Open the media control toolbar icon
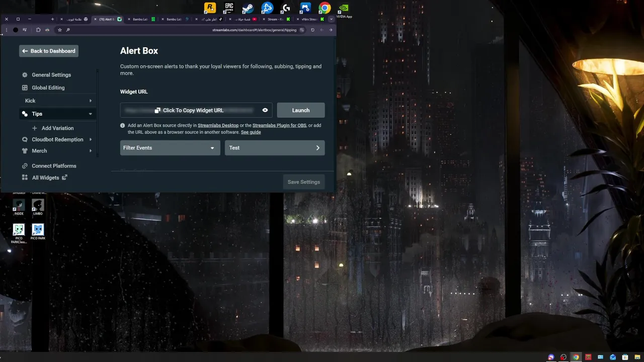Screen dimensions: 644x362 click(x=25, y=30)
